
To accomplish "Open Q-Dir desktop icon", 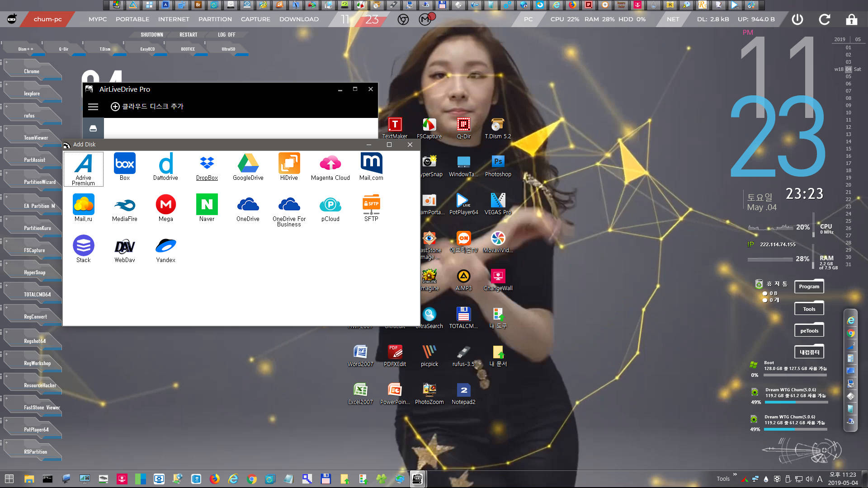I will pyautogui.click(x=463, y=128).
